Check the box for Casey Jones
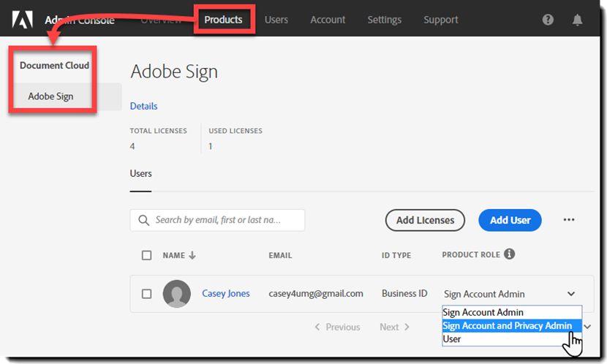Viewport: 607px width, 364px height. [147, 294]
